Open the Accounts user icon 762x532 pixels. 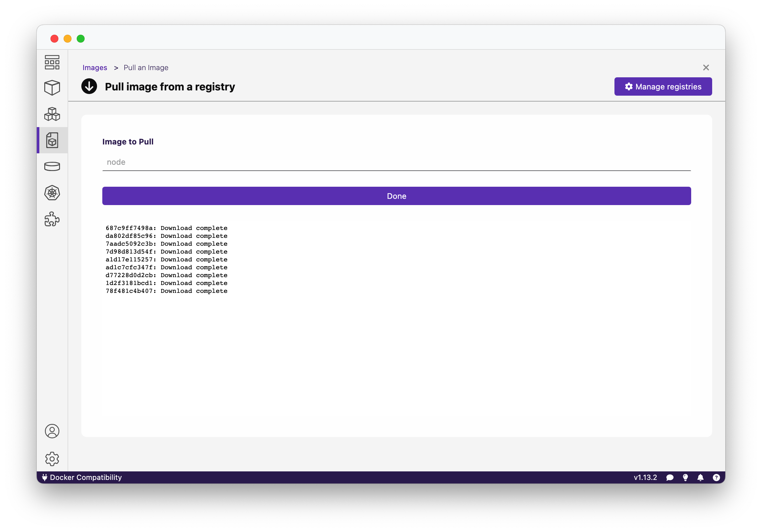click(52, 431)
